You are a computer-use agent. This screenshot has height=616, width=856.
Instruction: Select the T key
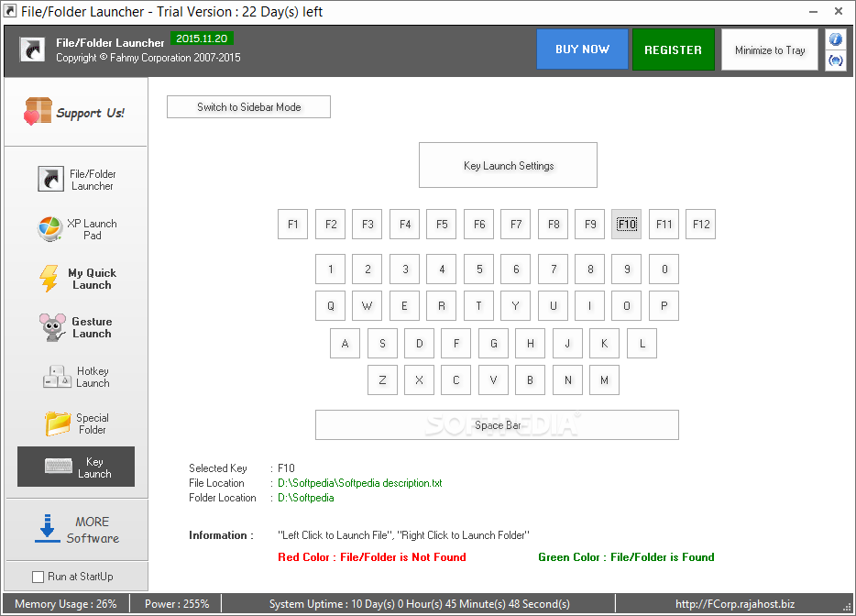pos(478,306)
